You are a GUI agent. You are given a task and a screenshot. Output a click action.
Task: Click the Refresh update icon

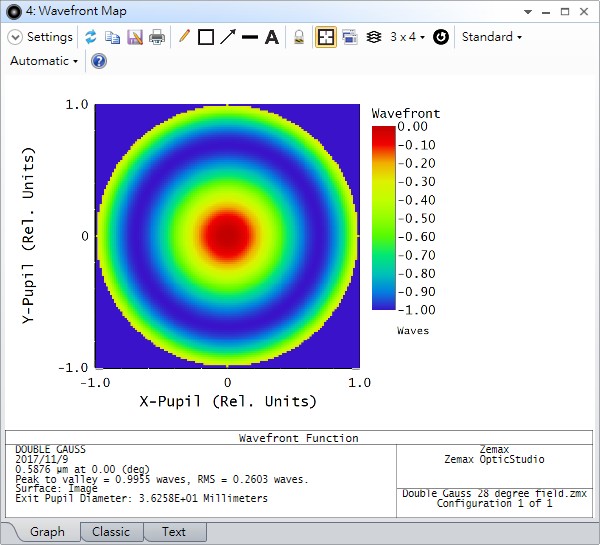coord(90,37)
